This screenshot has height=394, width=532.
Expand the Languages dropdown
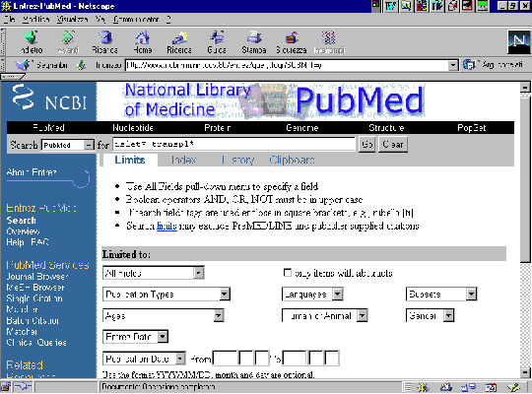pos(312,294)
